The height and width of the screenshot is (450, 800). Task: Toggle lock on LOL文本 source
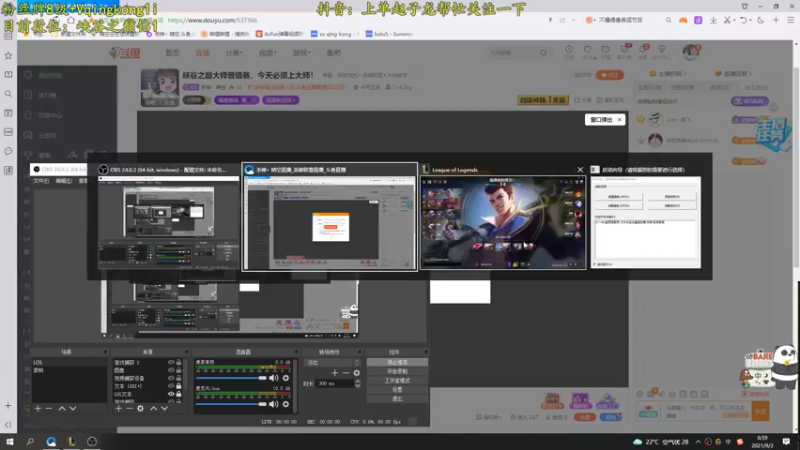coord(179,394)
